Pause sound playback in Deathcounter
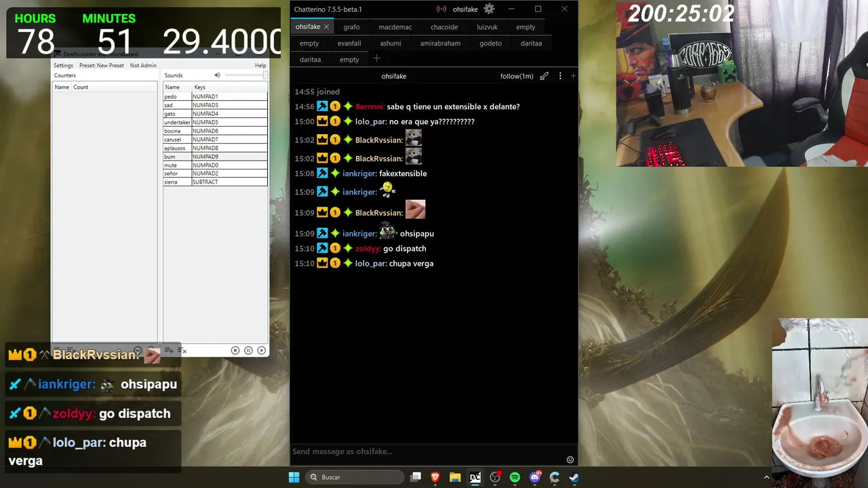The image size is (868, 488). (248, 350)
